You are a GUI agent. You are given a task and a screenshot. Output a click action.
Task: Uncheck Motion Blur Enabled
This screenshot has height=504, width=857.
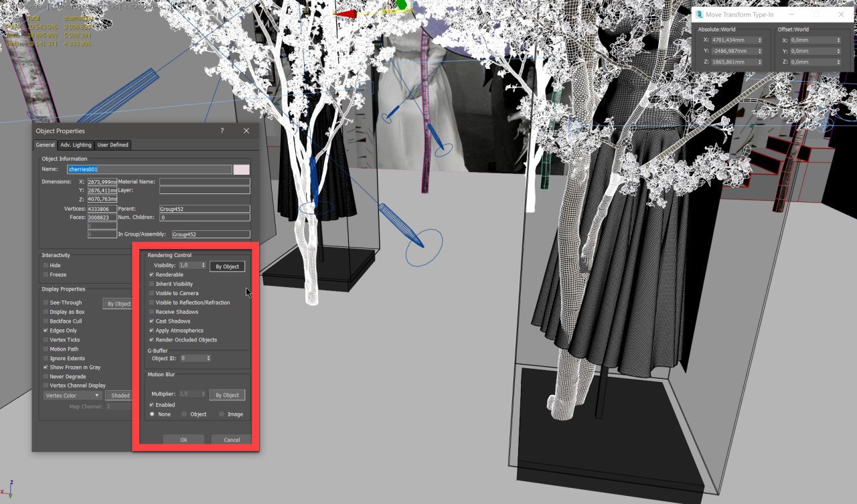point(152,405)
